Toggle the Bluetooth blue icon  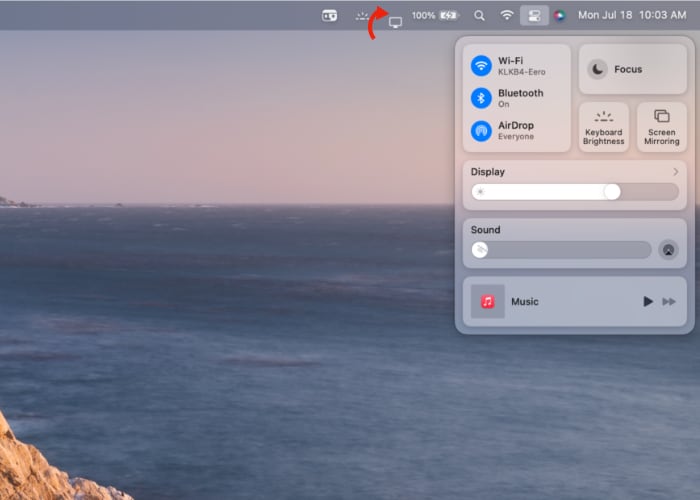pyautogui.click(x=481, y=98)
